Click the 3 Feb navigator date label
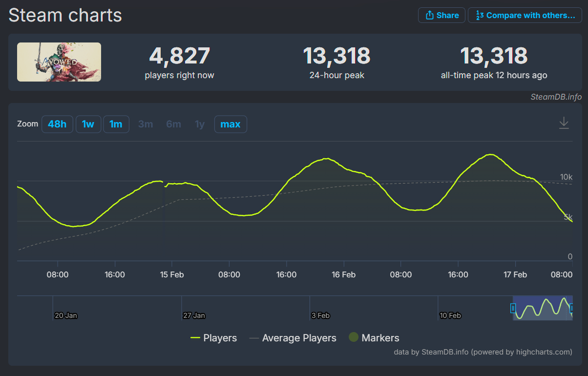This screenshot has height=376, width=588. click(320, 315)
